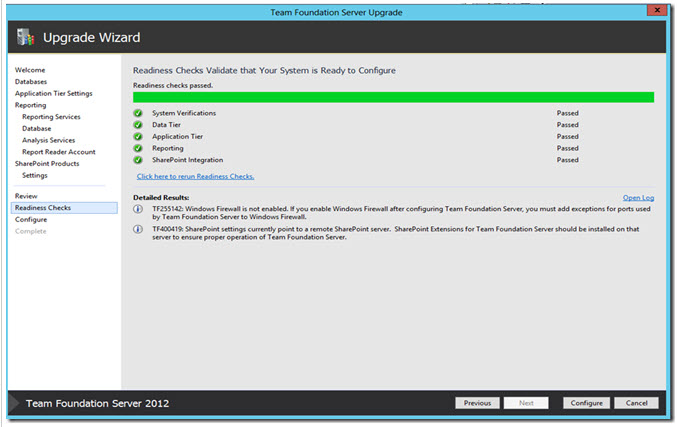Select the Database sub-step under Reporting
Image resolution: width=677 pixels, height=427 pixels.
(x=37, y=128)
